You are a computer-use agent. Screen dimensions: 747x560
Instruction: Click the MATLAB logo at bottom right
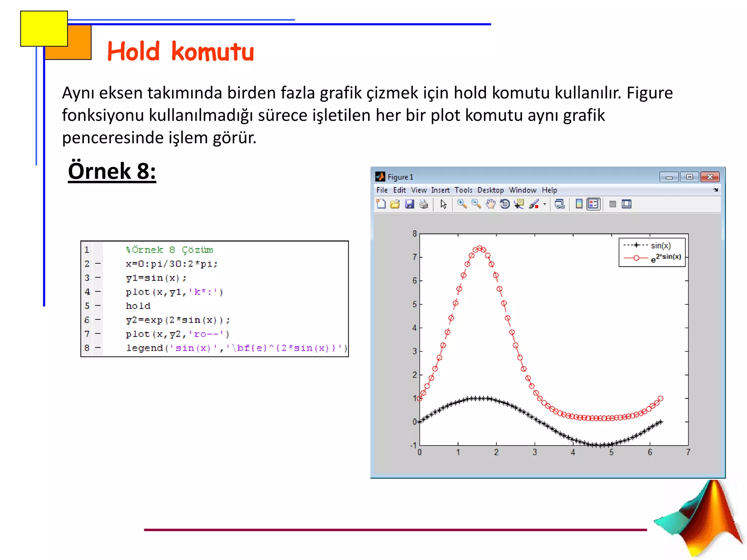(x=698, y=519)
